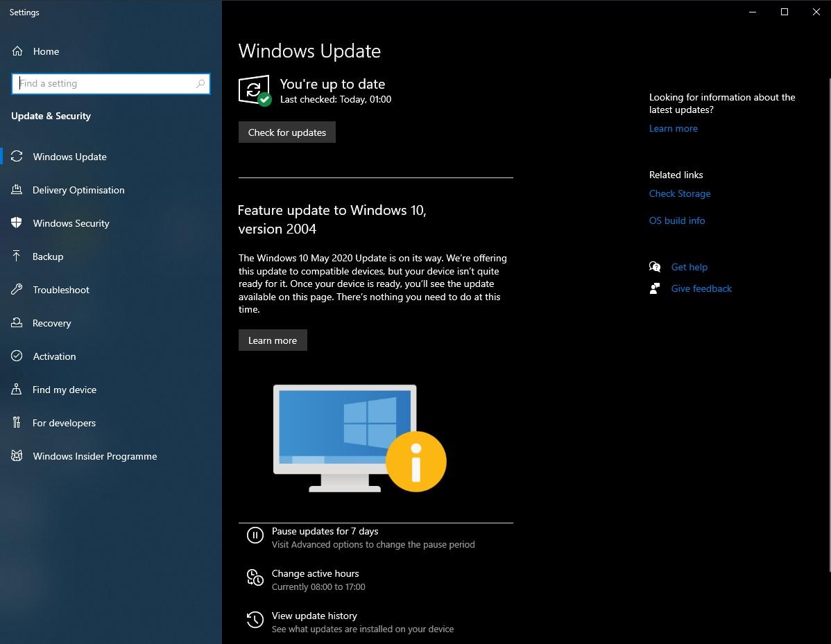Click the Delivery Optimisation icon
This screenshot has height=644, width=831.
pos(17,190)
